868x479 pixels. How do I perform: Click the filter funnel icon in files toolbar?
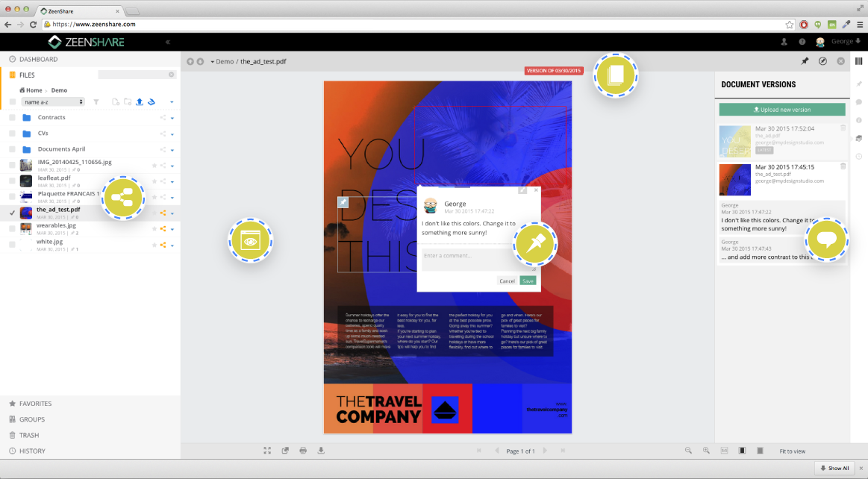96,101
